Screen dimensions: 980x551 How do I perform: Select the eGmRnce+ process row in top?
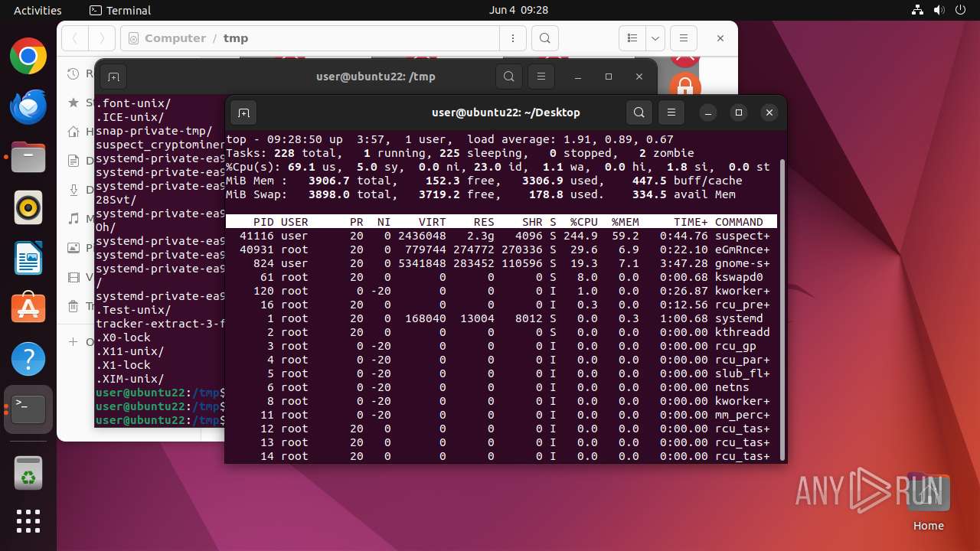(501, 249)
